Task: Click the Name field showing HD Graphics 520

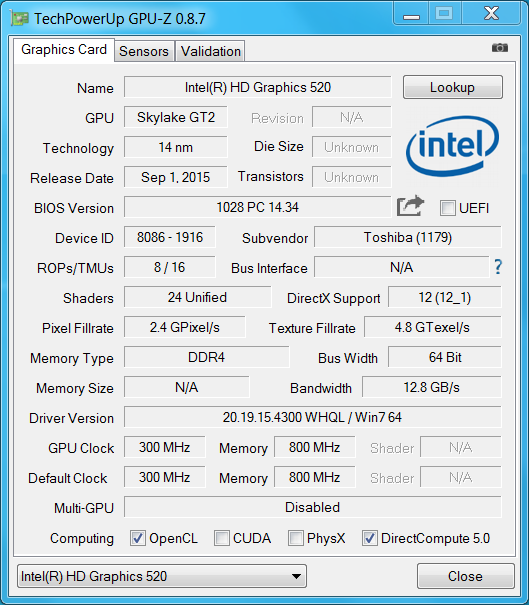Action: tap(258, 87)
